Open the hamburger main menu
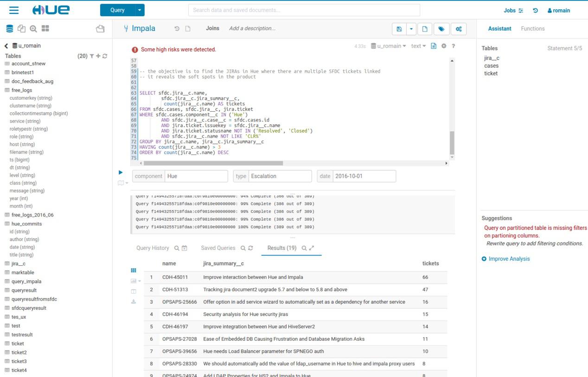The image size is (588, 377). point(13,10)
